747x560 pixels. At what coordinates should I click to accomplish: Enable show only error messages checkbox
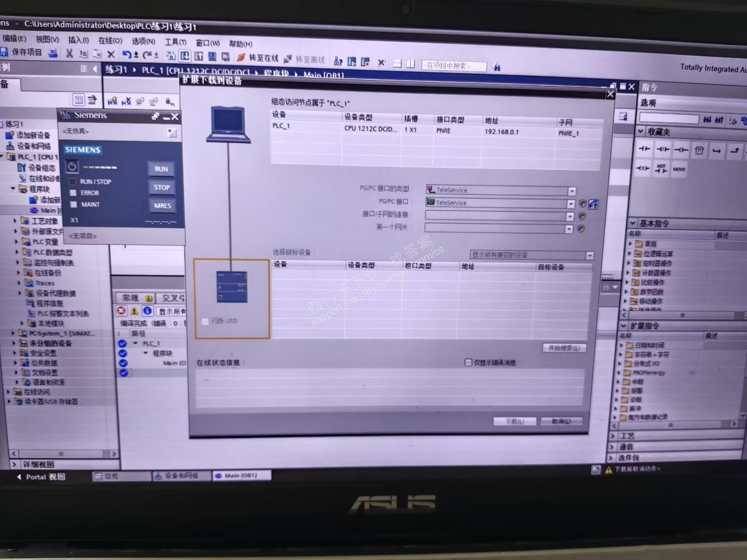[468, 362]
